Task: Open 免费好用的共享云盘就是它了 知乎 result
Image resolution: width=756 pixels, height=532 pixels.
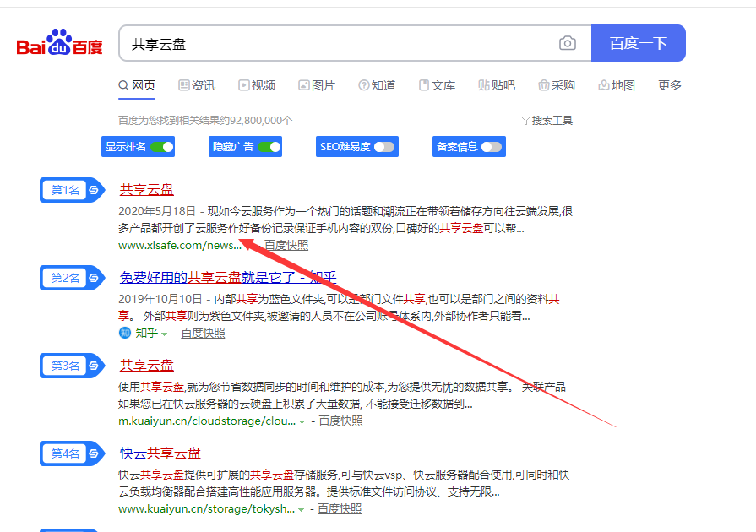Action: (x=227, y=278)
